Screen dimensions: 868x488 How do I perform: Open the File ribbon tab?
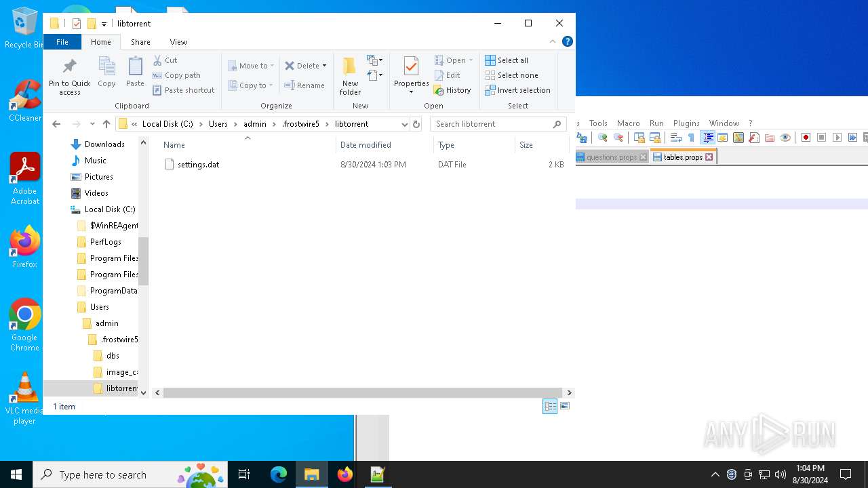click(62, 42)
